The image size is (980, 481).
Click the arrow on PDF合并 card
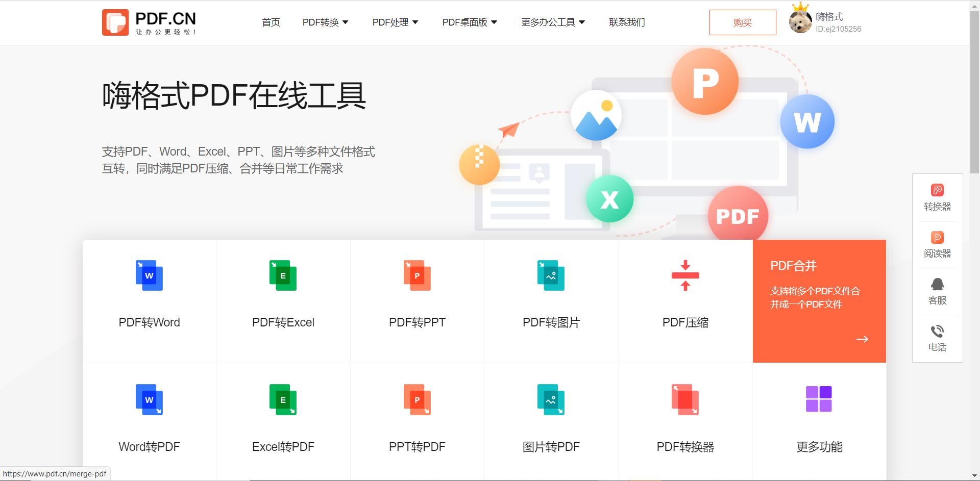862,339
